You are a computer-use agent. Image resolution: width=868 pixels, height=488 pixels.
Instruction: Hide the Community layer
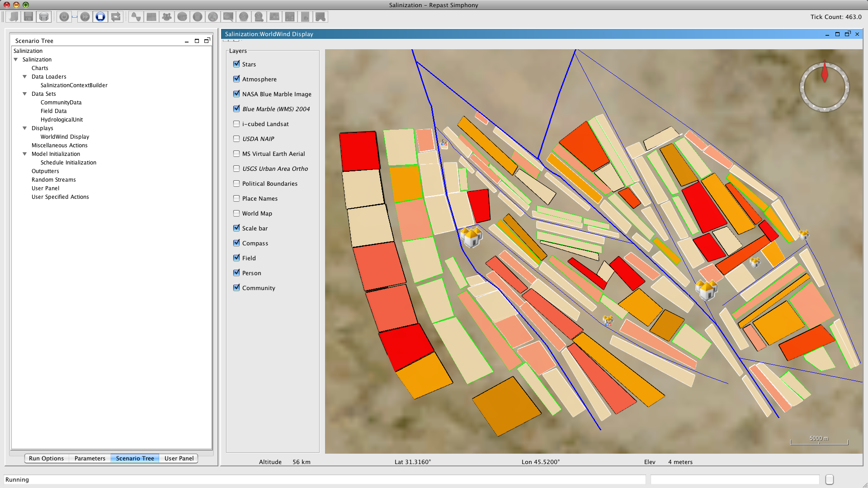pos(236,288)
